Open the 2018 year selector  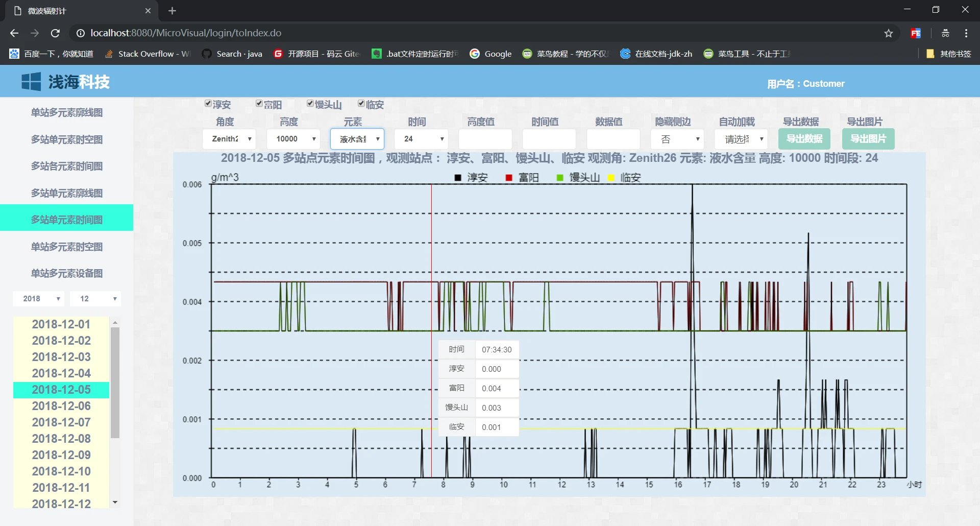click(x=38, y=299)
